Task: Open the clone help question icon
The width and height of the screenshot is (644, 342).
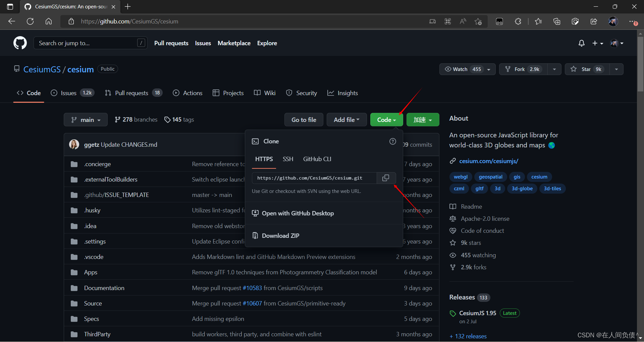Action: click(393, 141)
